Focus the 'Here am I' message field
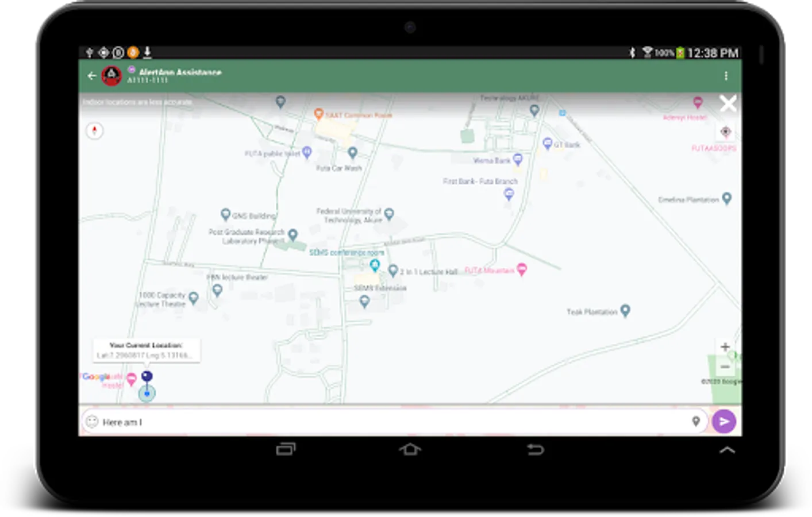812x517 pixels. coord(394,422)
